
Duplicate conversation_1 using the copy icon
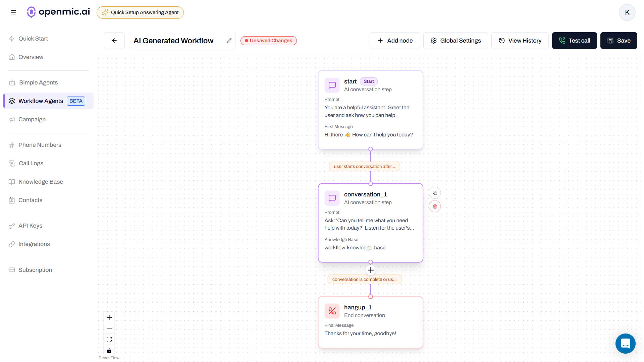(x=435, y=193)
